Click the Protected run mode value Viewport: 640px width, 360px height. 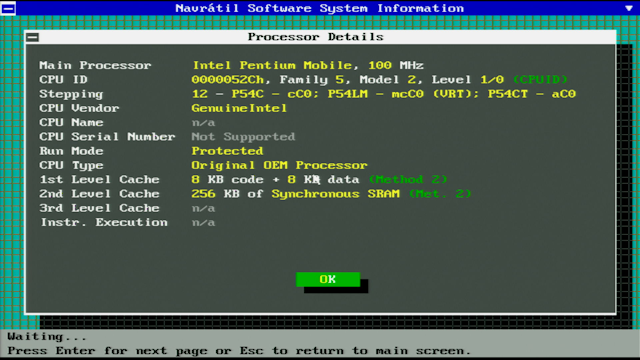click(x=227, y=151)
